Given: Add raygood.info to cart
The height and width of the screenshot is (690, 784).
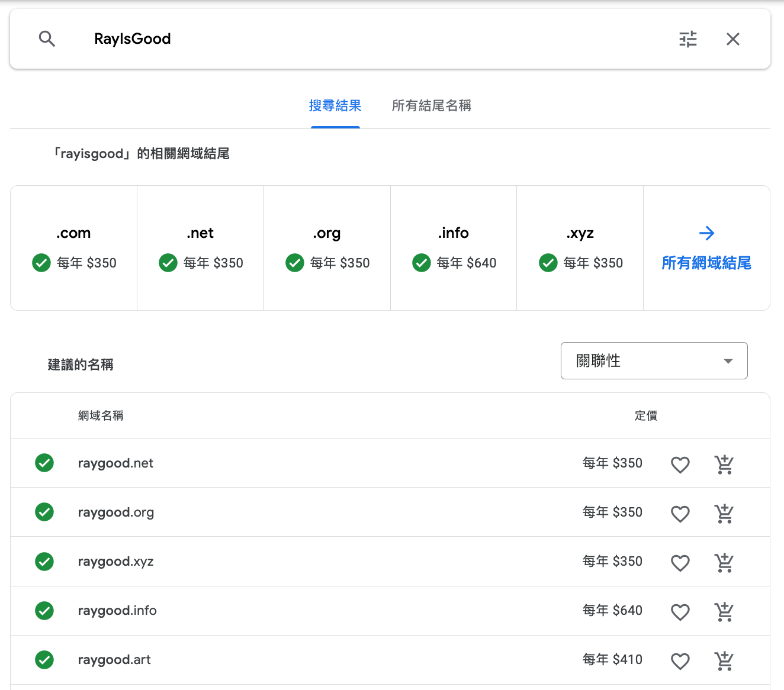Looking at the screenshot, I should pyautogui.click(x=724, y=612).
